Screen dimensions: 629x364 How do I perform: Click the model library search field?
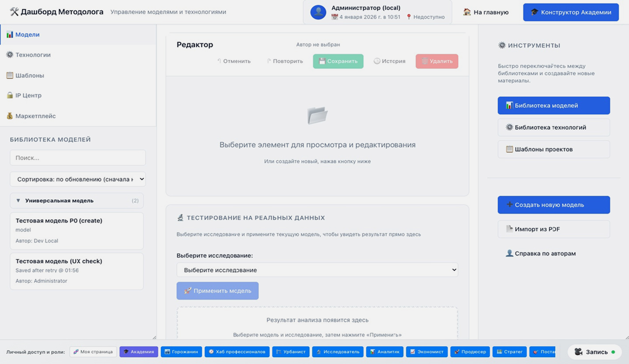(78, 158)
